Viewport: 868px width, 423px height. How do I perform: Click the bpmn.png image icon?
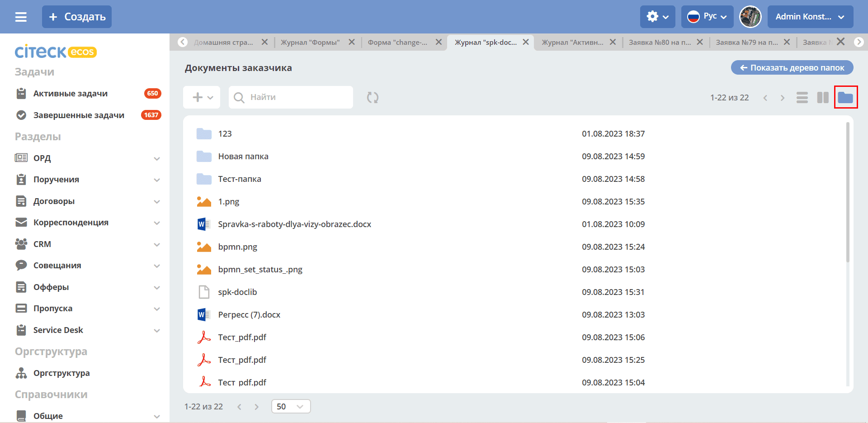coord(204,247)
